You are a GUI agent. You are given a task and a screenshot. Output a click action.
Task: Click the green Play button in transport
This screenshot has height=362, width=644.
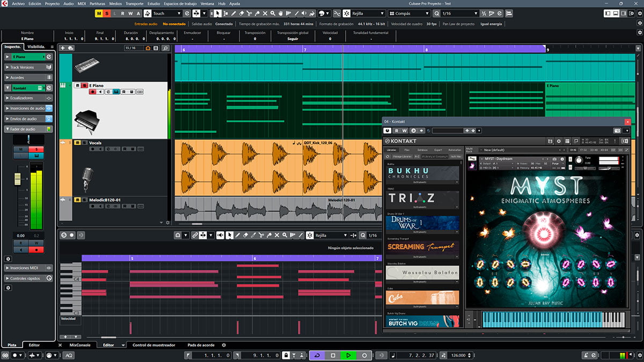[348, 355]
